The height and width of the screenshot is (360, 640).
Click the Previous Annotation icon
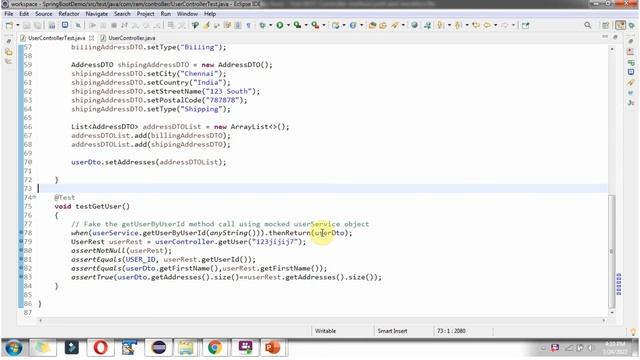pos(458,25)
